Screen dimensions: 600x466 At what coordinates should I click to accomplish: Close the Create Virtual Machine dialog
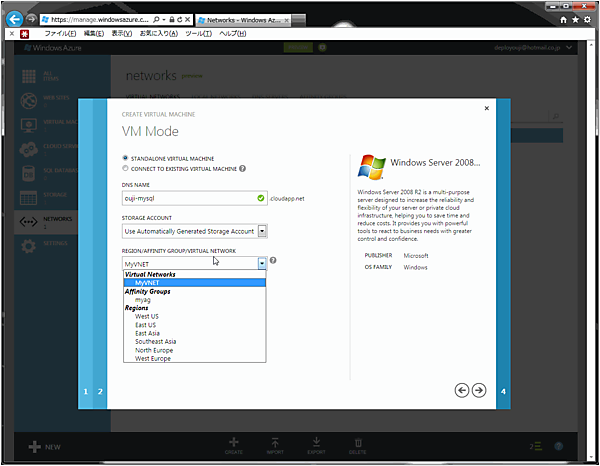tap(487, 108)
